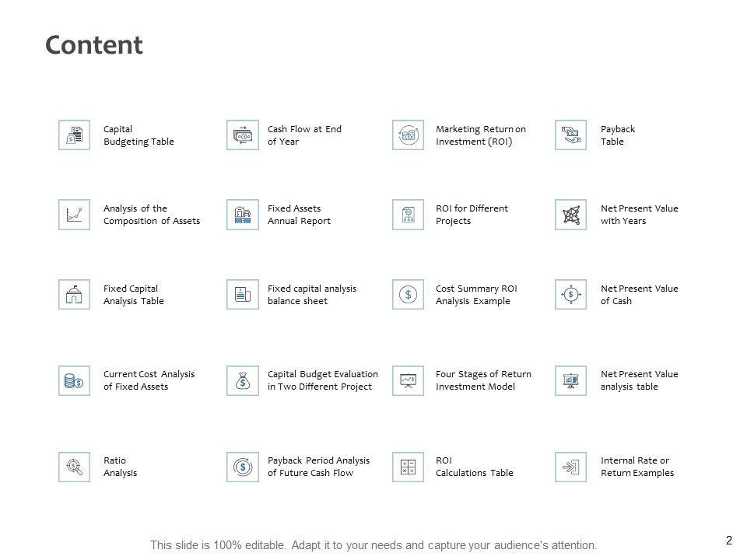The image size is (747, 560).
Task: Click the Cost Summary ROI dollar icon
Action: (x=409, y=295)
